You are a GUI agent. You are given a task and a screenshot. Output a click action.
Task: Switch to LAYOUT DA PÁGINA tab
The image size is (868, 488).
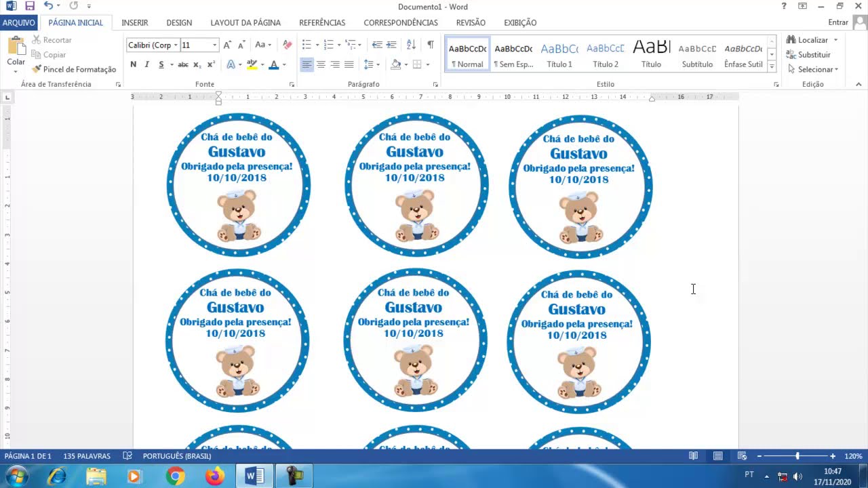tap(245, 22)
